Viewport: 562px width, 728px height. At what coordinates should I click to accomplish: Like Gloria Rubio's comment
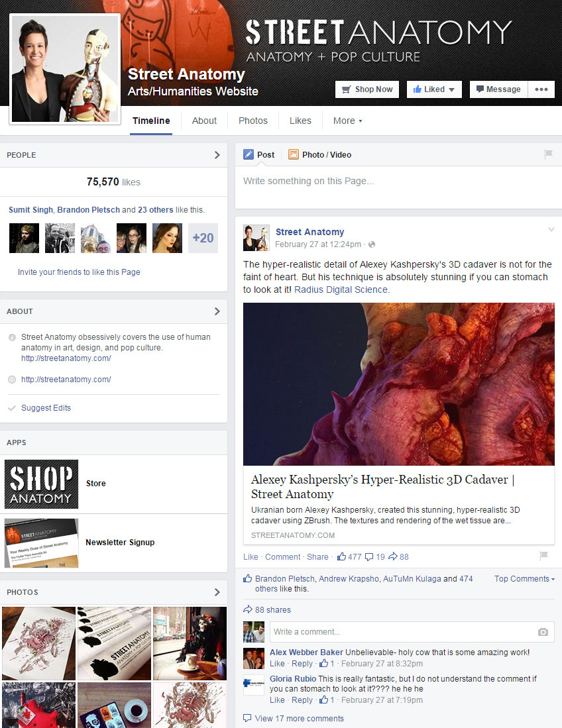[x=277, y=700]
